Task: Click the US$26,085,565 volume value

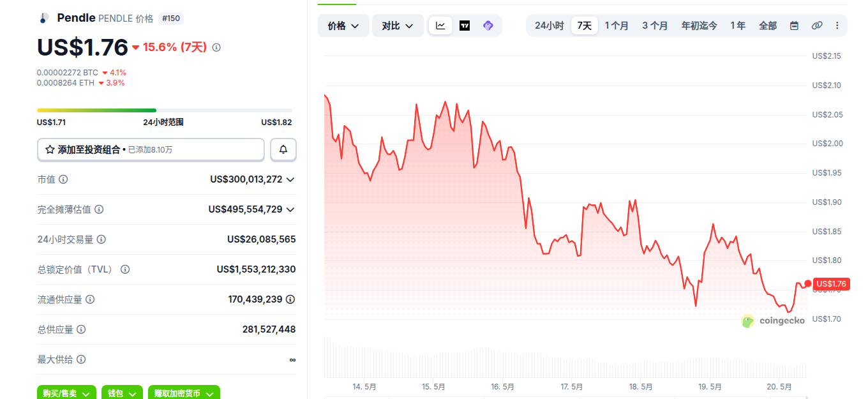Action: [262, 239]
